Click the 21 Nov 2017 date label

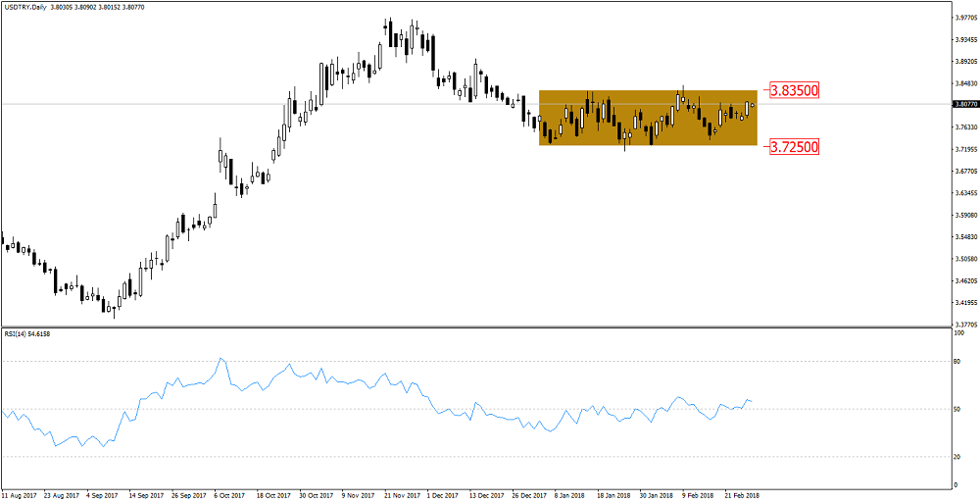[x=403, y=495]
